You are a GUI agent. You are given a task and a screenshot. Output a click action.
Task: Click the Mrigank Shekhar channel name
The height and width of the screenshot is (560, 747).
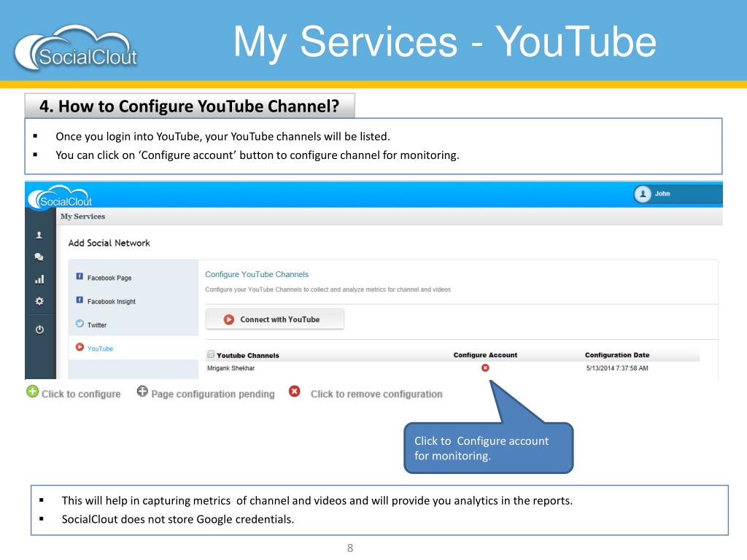click(x=231, y=368)
